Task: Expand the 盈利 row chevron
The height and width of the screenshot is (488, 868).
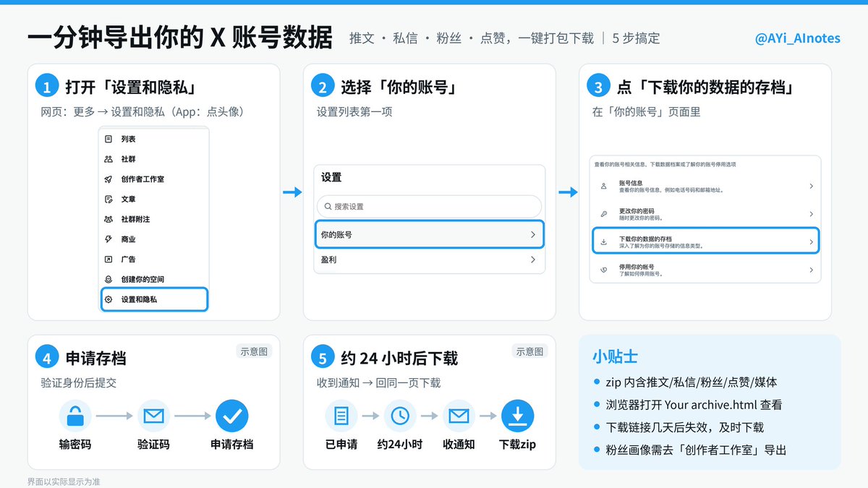Action: coord(533,260)
